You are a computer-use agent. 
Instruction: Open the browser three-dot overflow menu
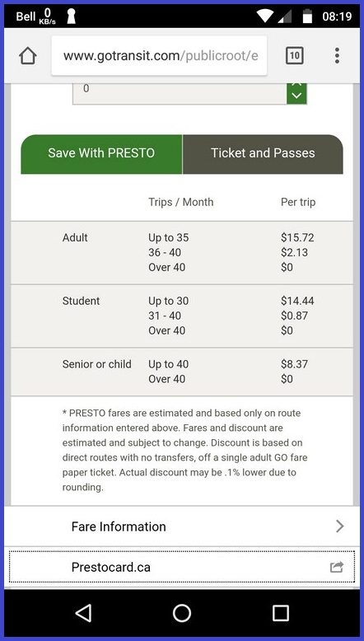(337, 55)
